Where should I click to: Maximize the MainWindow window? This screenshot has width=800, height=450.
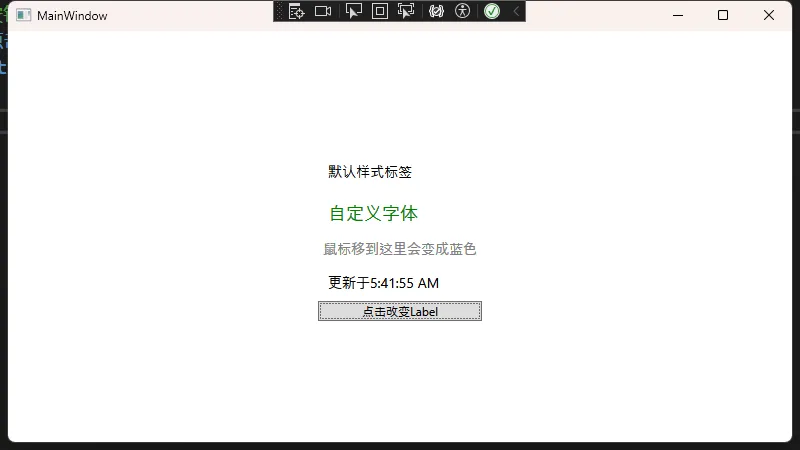[723, 15]
